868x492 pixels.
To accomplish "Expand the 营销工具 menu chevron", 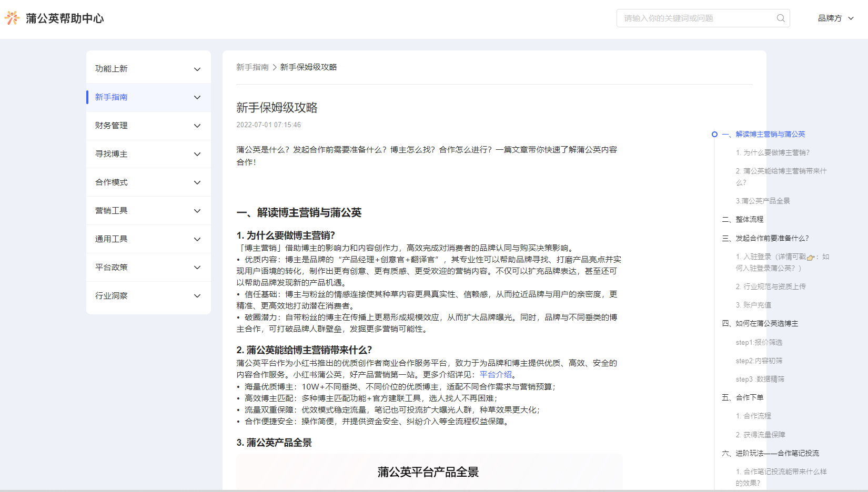I will (197, 211).
